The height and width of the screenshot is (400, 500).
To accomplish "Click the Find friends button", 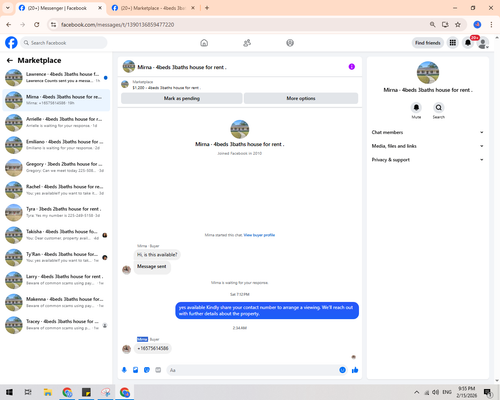I will [428, 43].
